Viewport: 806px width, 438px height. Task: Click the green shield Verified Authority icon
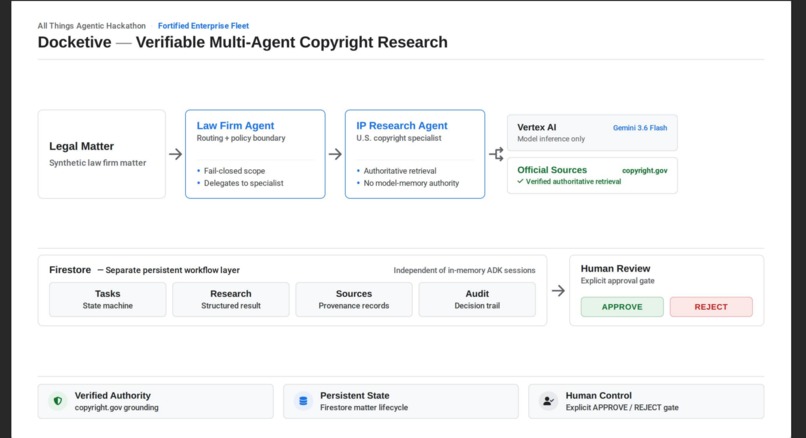tap(58, 401)
